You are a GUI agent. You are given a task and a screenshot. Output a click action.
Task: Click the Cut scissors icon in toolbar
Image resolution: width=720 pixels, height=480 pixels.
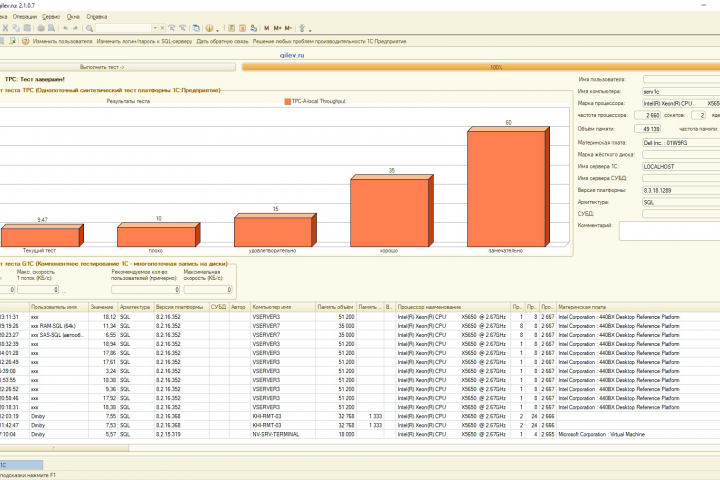pyautogui.click(x=6, y=28)
